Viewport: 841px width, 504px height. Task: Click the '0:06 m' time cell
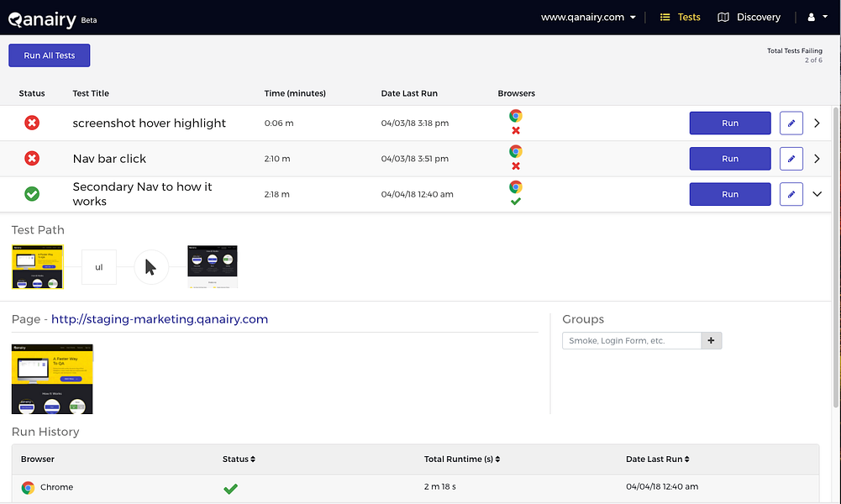(x=279, y=123)
